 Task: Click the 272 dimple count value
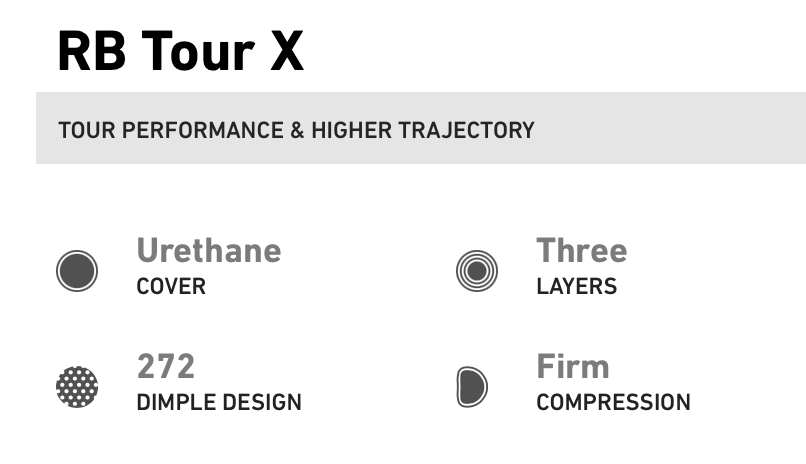pos(166,366)
